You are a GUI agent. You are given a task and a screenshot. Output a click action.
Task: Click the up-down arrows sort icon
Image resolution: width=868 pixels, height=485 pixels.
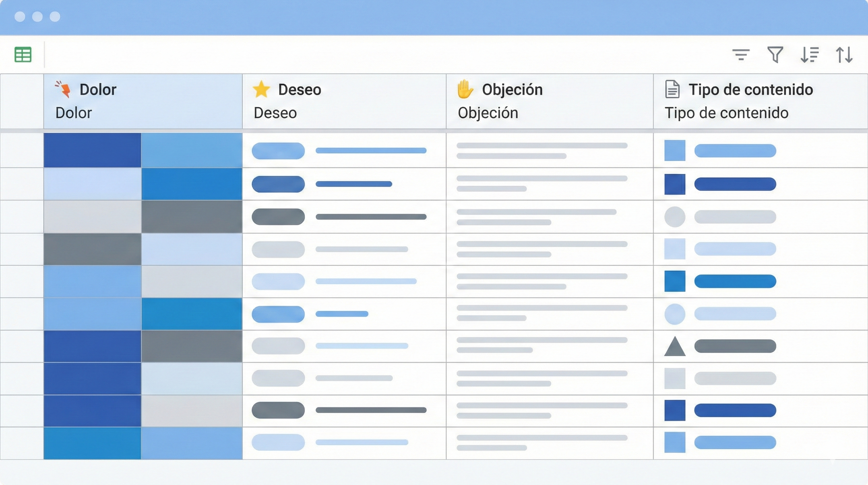(x=844, y=55)
